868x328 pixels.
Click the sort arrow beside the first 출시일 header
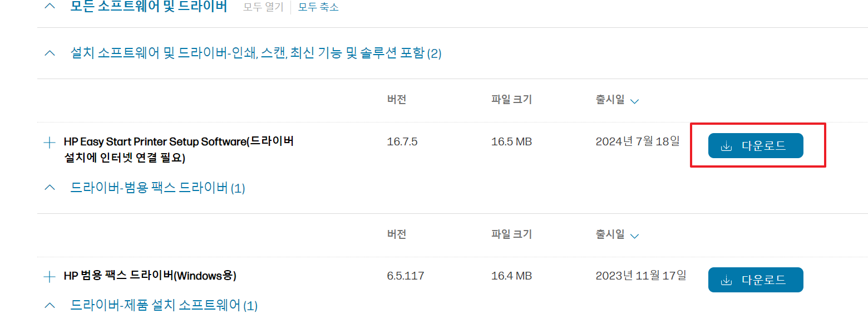634,100
